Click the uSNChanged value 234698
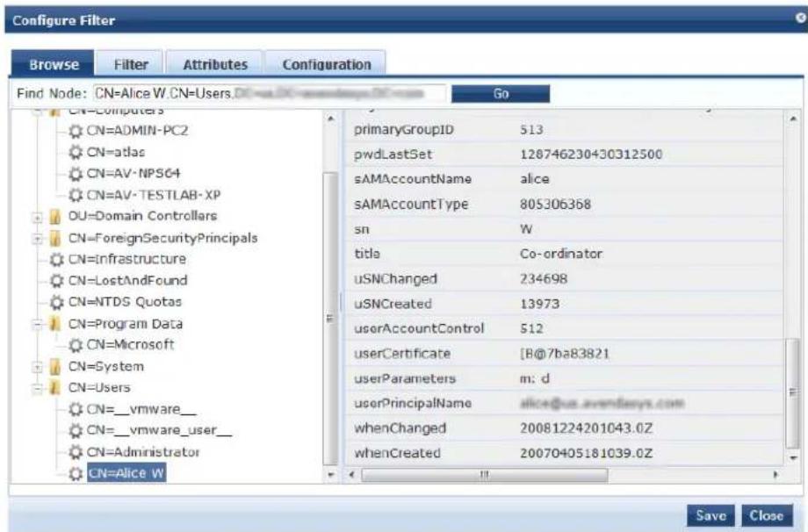Viewport: 808px width, 532px height. (x=543, y=279)
